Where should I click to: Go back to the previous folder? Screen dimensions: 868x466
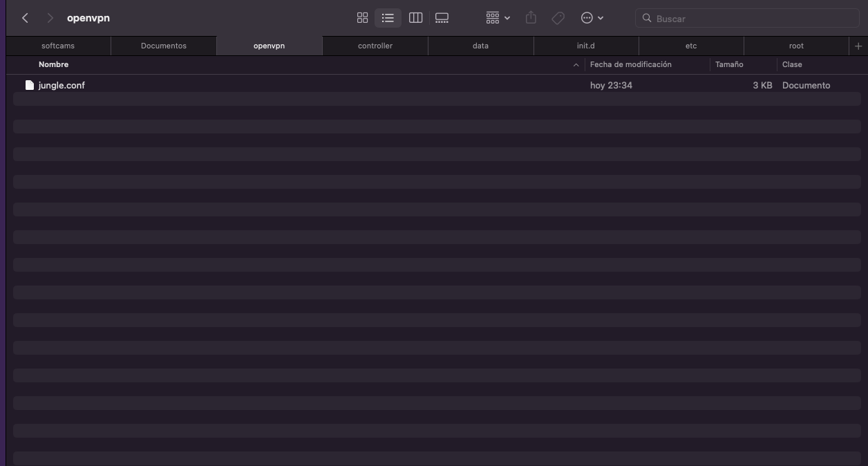(x=25, y=18)
